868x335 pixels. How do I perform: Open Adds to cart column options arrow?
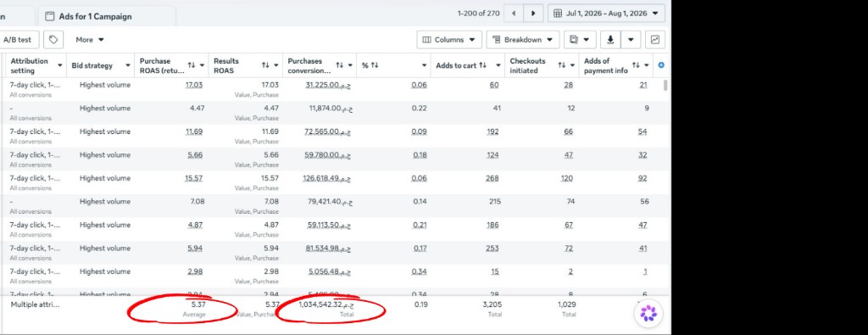(498, 65)
